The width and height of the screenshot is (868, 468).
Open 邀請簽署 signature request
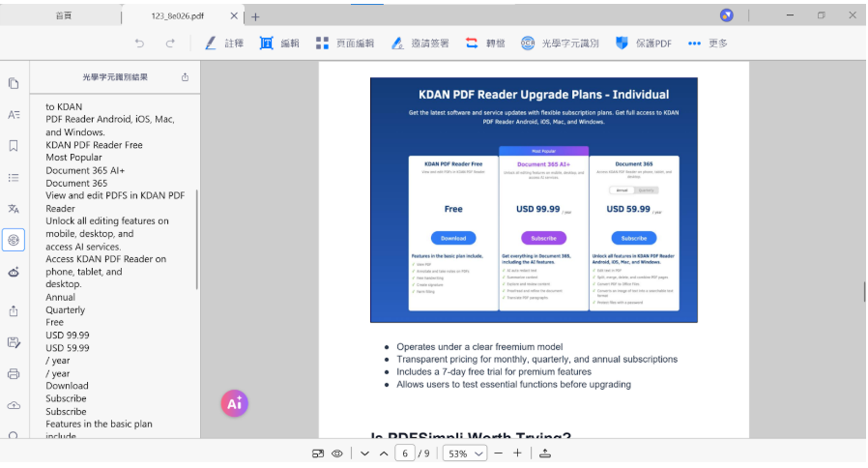coord(420,44)
